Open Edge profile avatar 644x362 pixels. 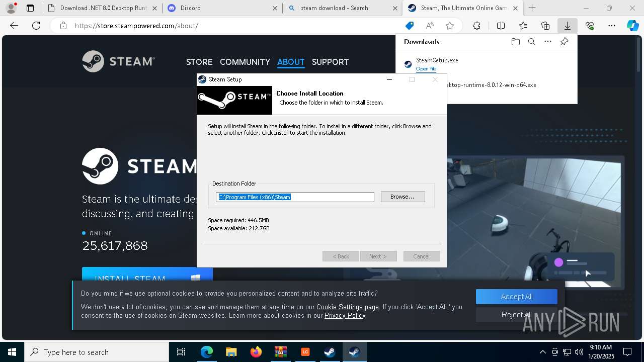[x=11, y=8]
